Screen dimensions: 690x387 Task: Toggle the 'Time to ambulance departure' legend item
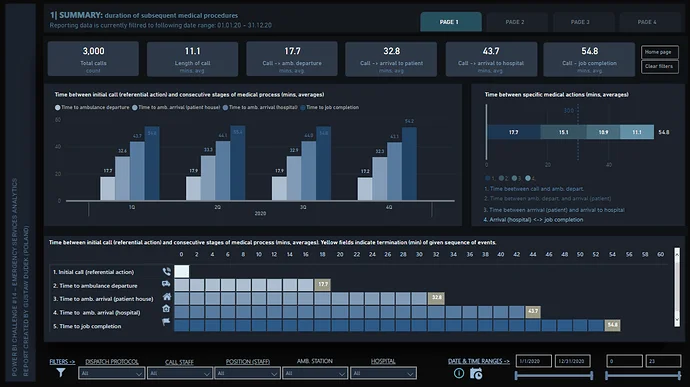click(92, 107)
